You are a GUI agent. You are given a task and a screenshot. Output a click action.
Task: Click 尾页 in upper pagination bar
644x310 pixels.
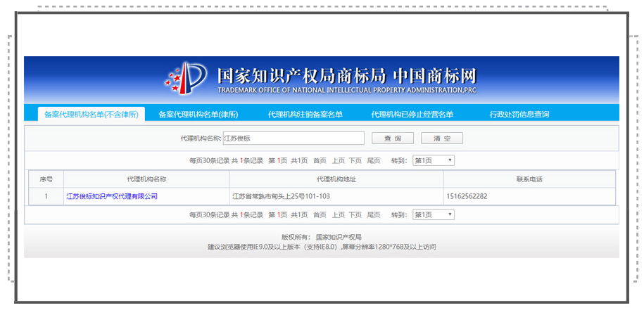[373, 161]
